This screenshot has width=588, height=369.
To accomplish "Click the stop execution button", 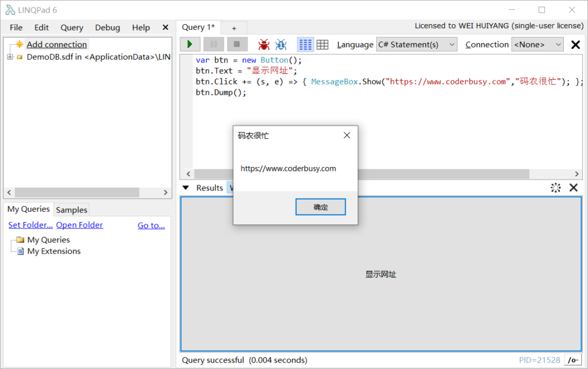I will (237, 44).
